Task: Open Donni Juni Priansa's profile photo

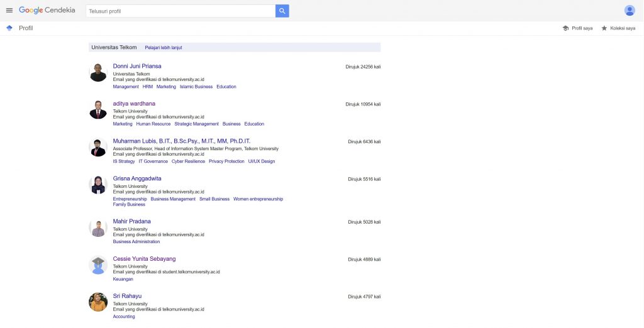Action: [98, 73]
